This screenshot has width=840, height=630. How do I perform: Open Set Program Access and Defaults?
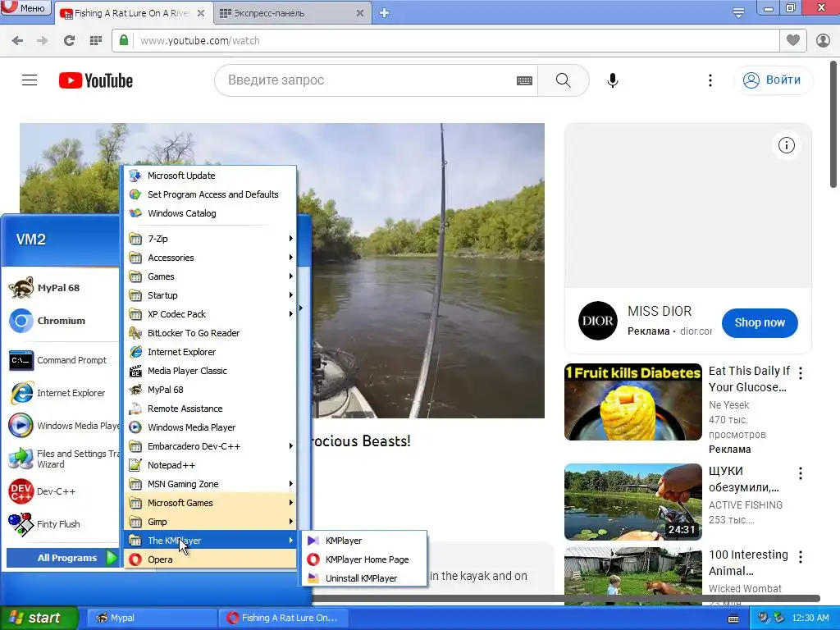click(210, 194)
